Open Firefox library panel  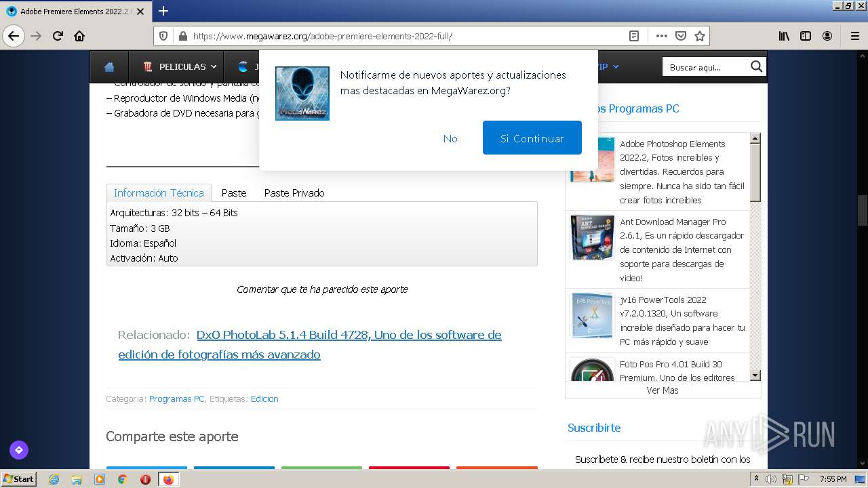pyautogui.click(x=784, y=36)
